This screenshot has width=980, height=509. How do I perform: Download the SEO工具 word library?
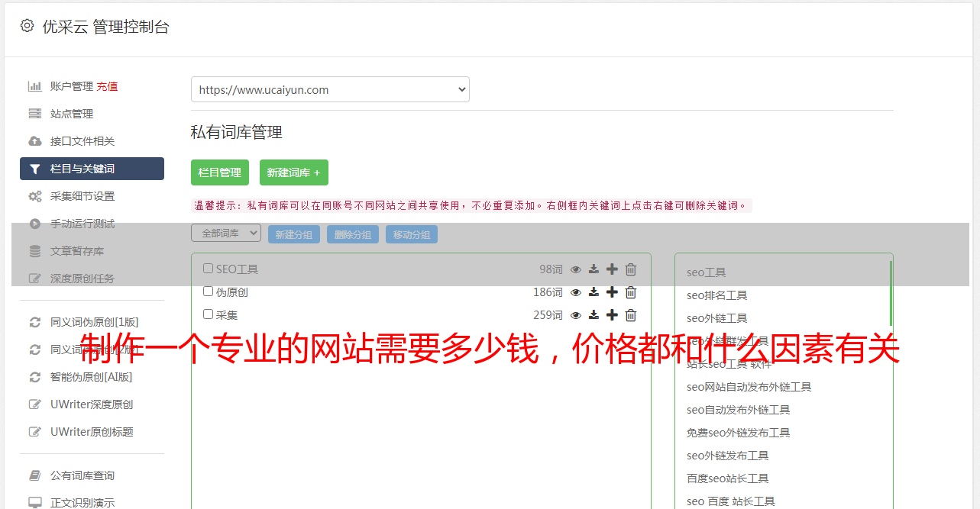593,269
